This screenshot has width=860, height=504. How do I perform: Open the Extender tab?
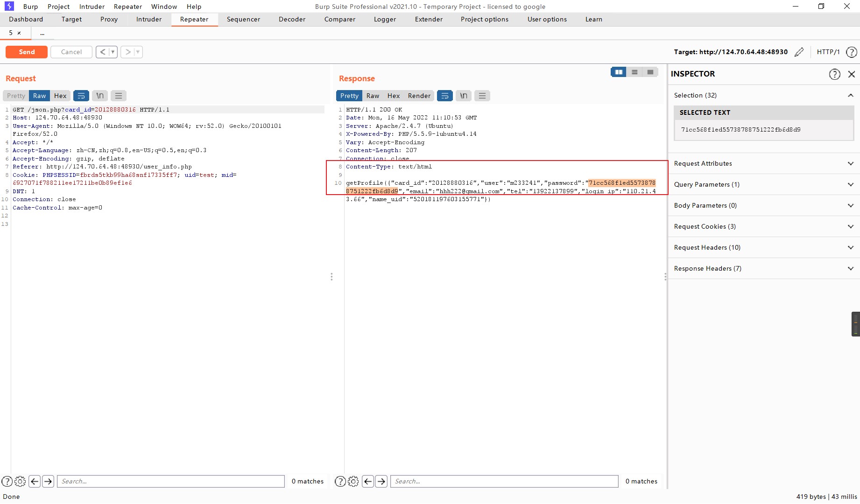[429, 19]
